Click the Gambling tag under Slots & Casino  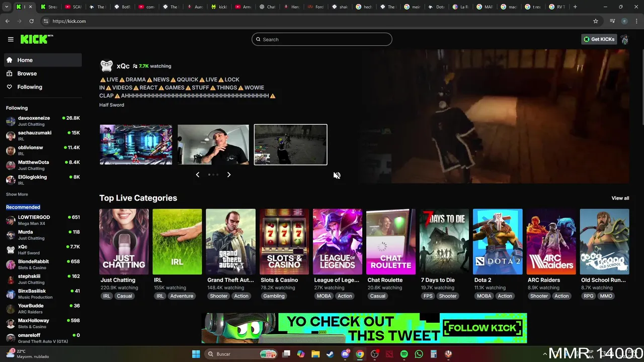coord(274,296)
